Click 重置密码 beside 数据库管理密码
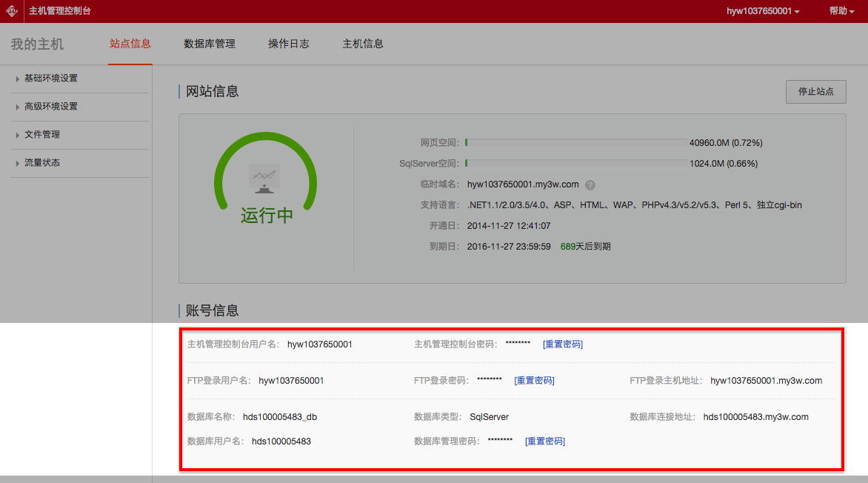This screenshot has height=483, width=868. (545, 442)
